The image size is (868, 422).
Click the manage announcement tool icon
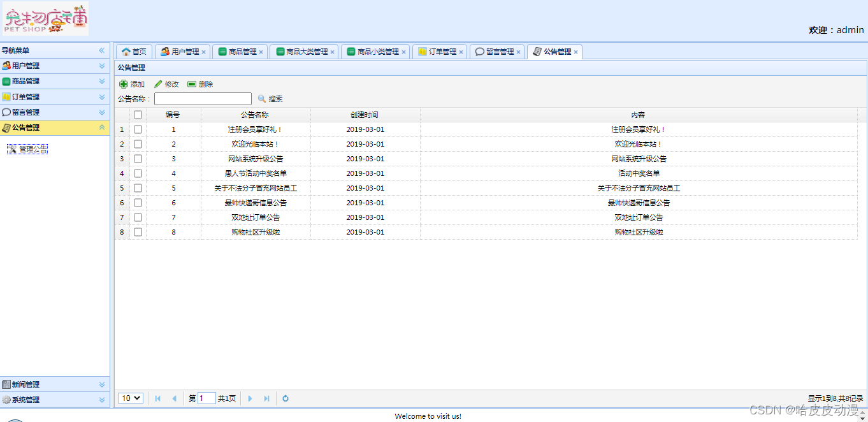pyautogui.click(x=12, y=149)
